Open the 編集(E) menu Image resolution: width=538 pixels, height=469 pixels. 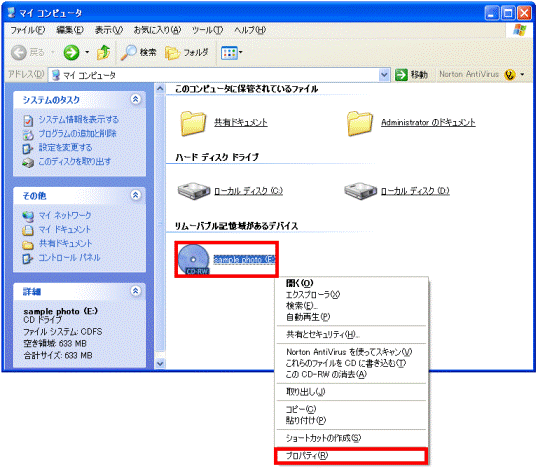tap(70, 30)
